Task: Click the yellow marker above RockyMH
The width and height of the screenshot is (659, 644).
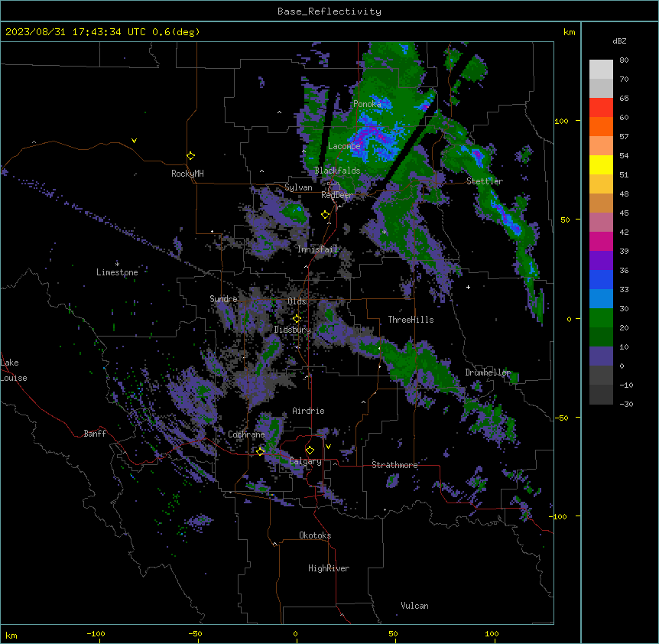Action: [x=191, y=155]
